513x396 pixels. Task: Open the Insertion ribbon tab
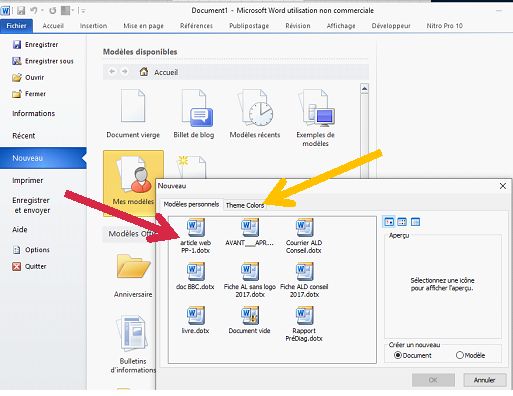[93, 26]
